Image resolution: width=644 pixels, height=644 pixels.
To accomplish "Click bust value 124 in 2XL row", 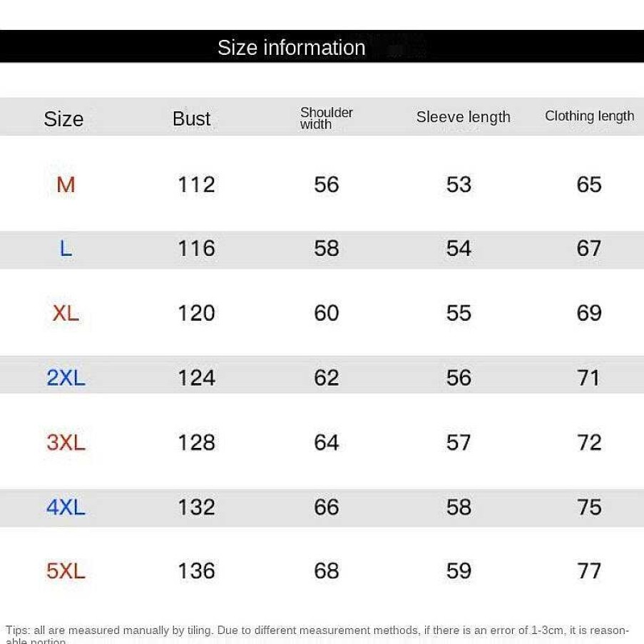I will coord(196,378).
